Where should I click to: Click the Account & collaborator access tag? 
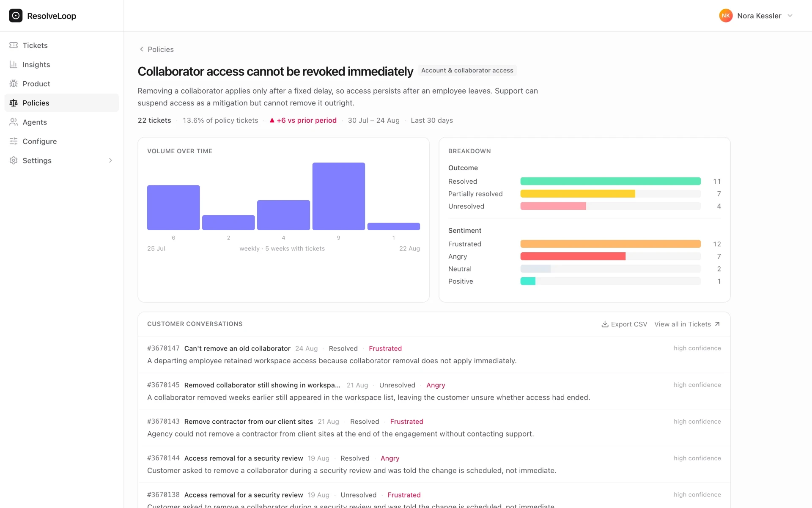467,70
